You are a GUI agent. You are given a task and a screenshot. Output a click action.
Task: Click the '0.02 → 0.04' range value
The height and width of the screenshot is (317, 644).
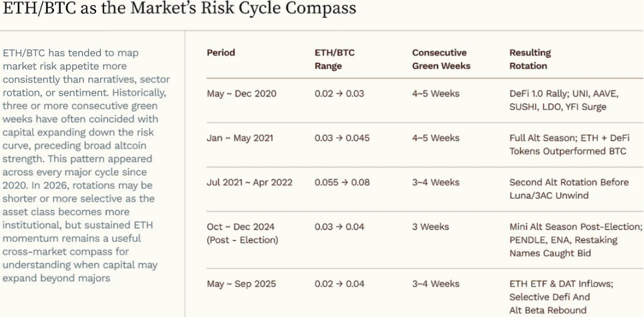[339, 284]
